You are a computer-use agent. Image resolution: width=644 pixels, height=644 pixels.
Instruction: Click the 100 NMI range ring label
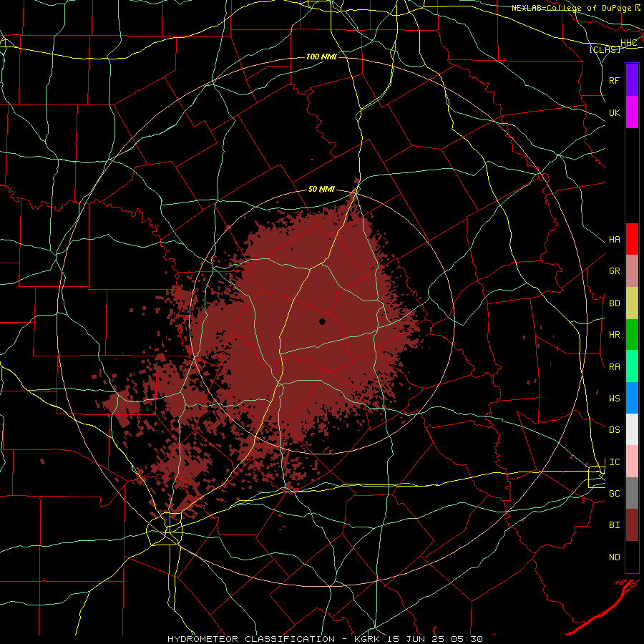321,57
